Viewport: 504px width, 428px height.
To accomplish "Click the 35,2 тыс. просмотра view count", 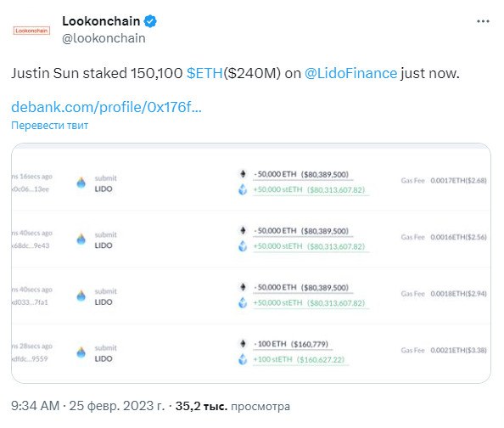I will (232, 406).
